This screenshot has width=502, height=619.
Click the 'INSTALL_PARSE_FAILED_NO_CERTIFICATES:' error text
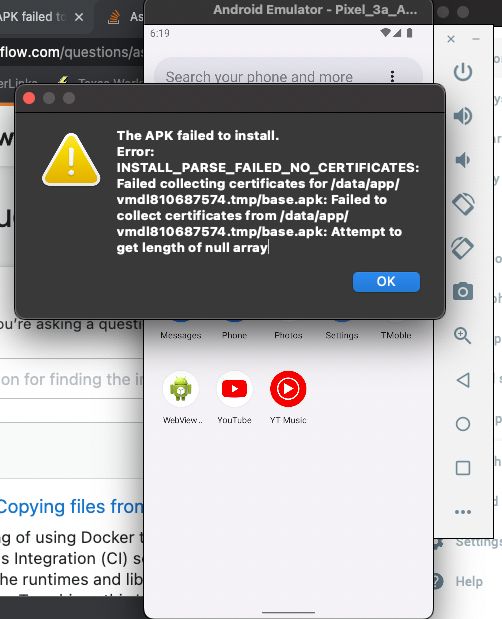pos(268,167)
